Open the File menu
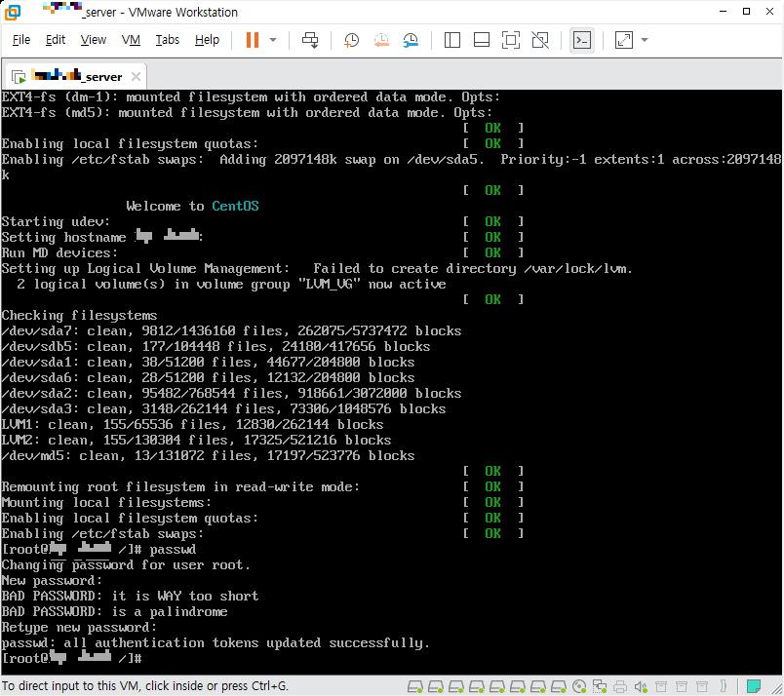 (21, 40)
